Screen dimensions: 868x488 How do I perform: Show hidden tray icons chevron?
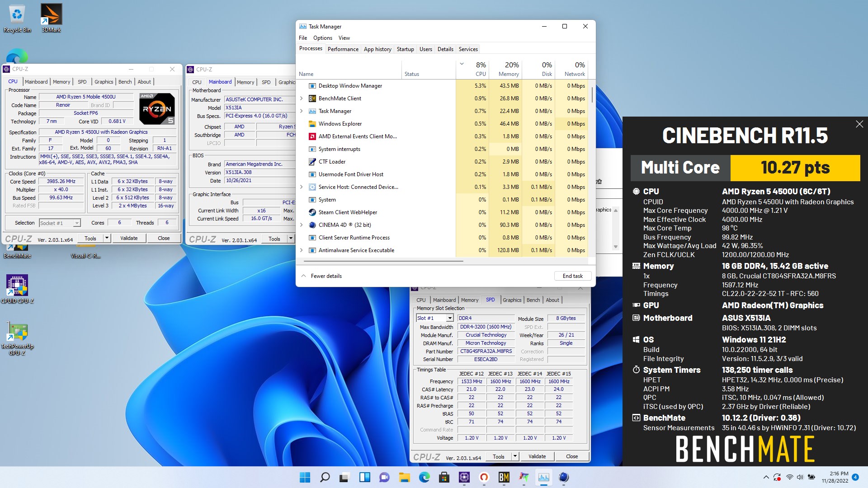pyautogui.click(x=766, y=477)
